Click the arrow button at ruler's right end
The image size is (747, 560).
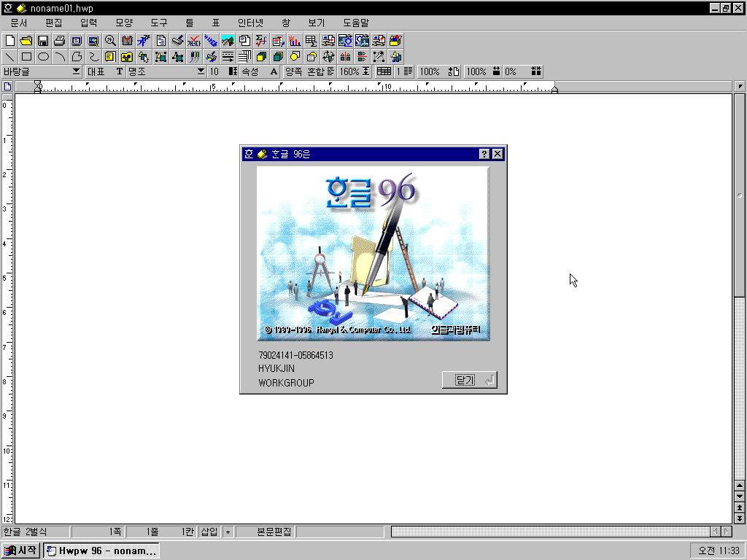pos(740,86)
